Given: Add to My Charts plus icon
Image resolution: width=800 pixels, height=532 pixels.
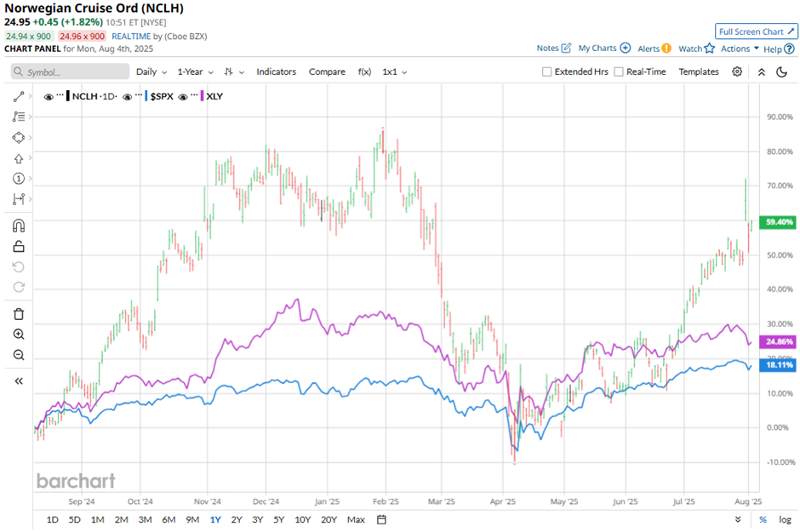Looking at the screenshot, I should click(x=625, y=48).
